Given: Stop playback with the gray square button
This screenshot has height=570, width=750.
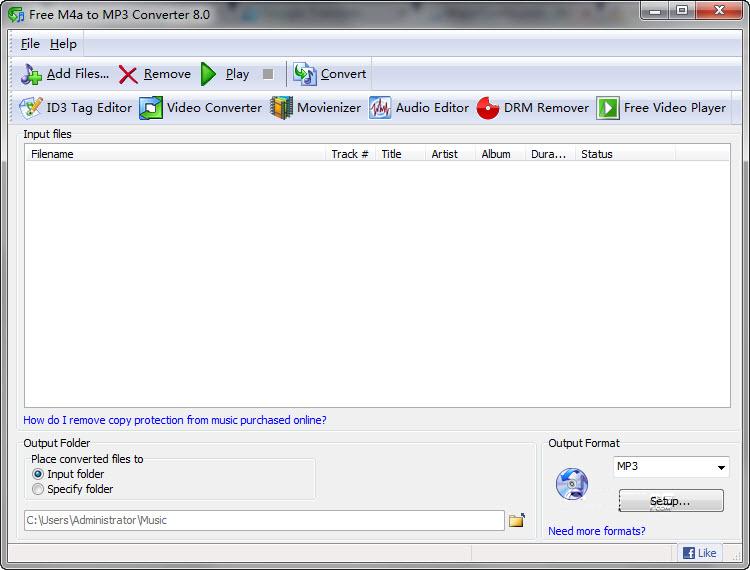Looking at the screenshot, I should coord(268,74).
